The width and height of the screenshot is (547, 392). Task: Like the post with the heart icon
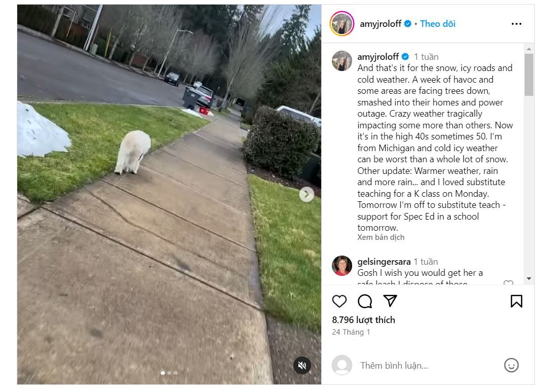pos(339,301)
